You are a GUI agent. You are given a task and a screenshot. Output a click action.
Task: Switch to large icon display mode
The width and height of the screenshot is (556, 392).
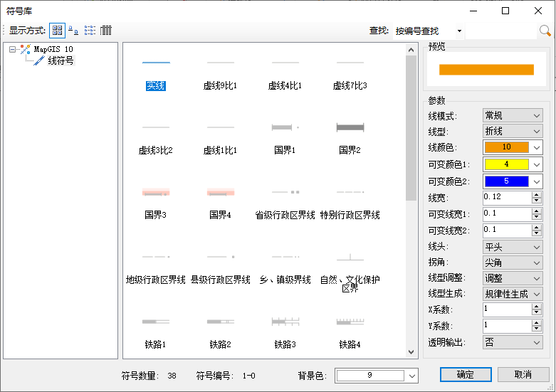[x=57, y=31]
